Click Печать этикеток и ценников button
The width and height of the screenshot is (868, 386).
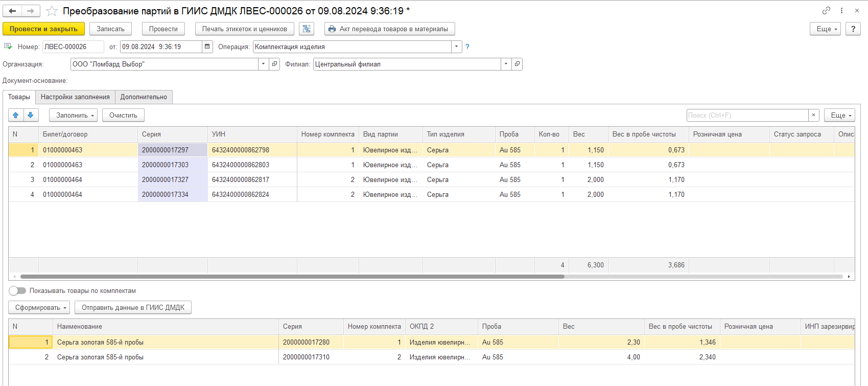(245, 29)
